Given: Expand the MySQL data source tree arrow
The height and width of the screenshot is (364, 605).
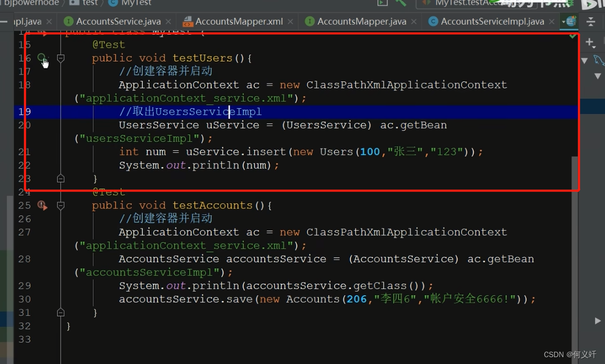Looking at the screenshot, I should [584, 60].
